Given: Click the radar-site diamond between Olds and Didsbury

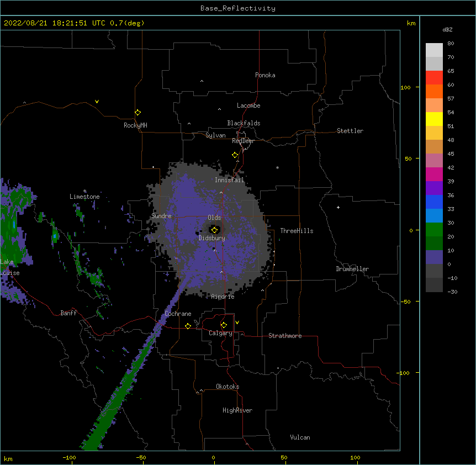Looking at the screenshot, I should pos(214,230).
